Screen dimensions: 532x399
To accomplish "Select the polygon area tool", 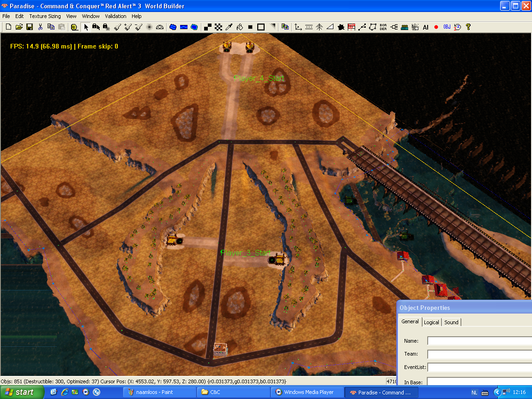I will click(373, 27).
